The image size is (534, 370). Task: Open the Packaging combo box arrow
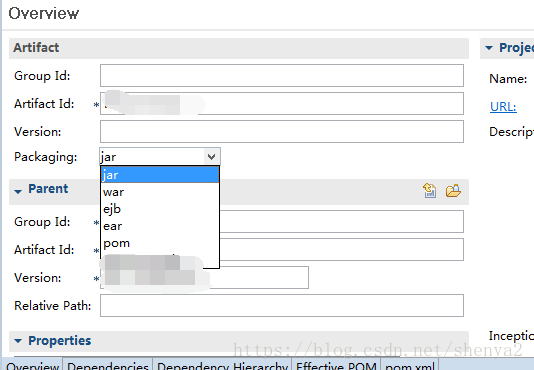point(211,157)
